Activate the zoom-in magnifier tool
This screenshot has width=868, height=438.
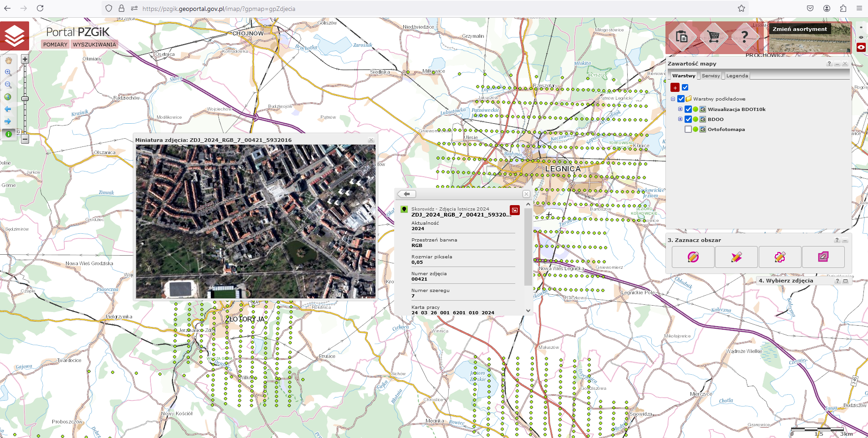(x=8, y=72)
